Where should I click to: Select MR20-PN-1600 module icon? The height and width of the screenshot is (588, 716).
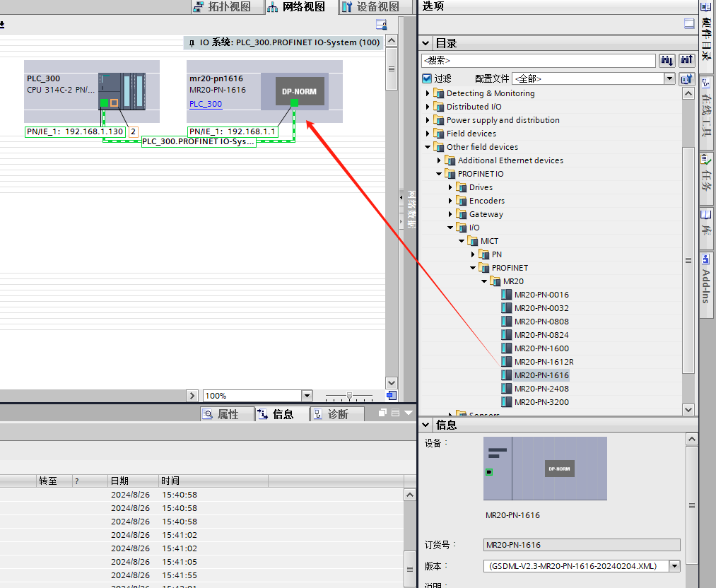click(x=506, y=348)
